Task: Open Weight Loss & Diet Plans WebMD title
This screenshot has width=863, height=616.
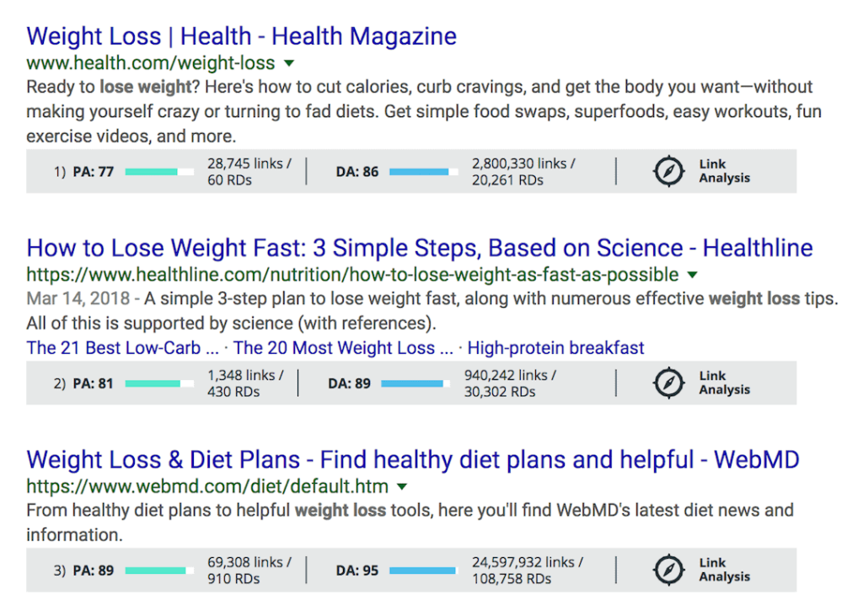Action: click(413, 459)
